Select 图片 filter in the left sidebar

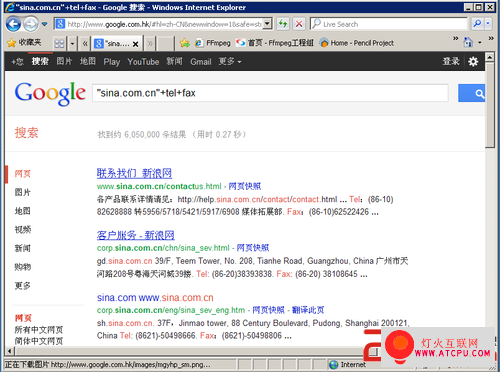[23, 192]
